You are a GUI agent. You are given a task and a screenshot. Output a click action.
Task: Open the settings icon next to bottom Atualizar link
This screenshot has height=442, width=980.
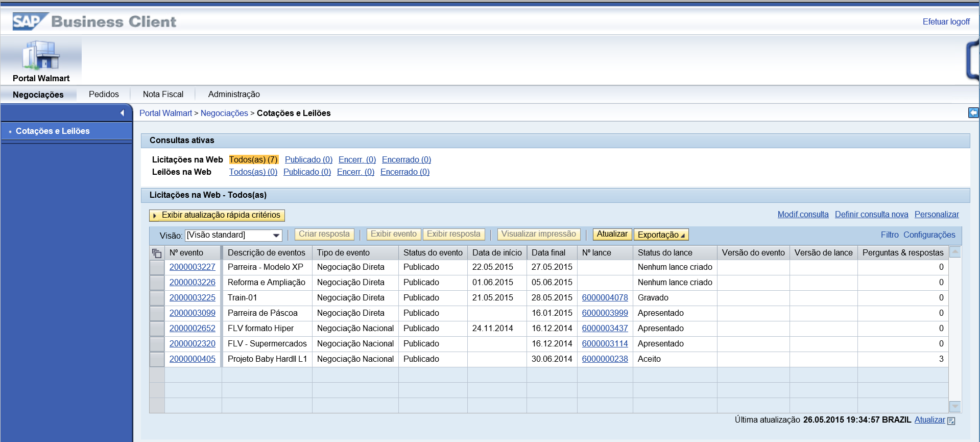click(951, 421)
